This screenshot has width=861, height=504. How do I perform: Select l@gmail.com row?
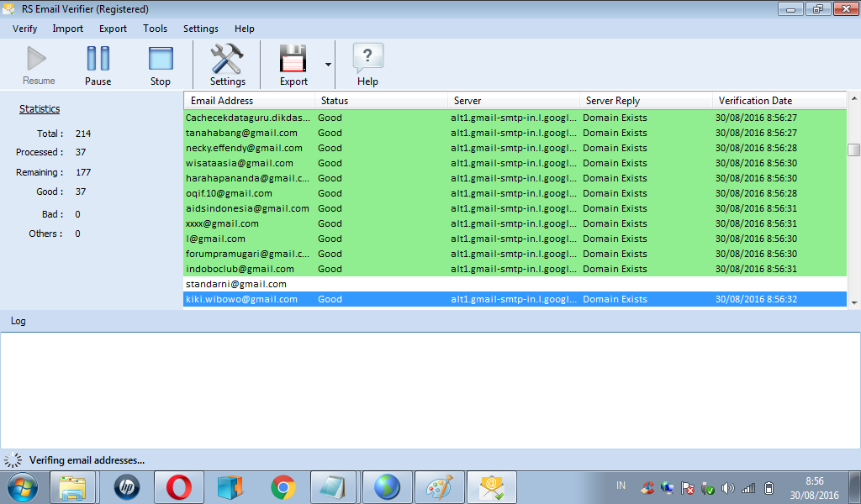515,239
